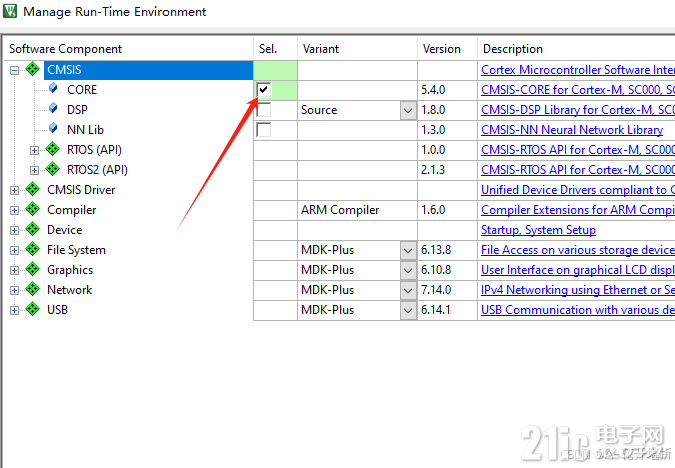Image resolution: width=675 pixels, height=468 pixels.
Task: Open the File System MDK-Plus variant dropdown
Action: 408,250
